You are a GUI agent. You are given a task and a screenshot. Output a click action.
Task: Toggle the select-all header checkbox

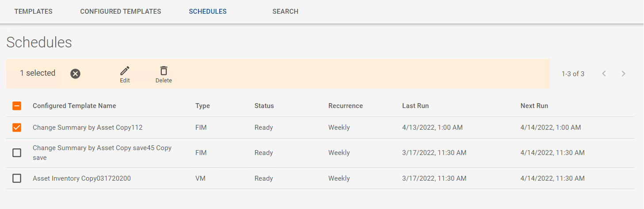(16, 106)
